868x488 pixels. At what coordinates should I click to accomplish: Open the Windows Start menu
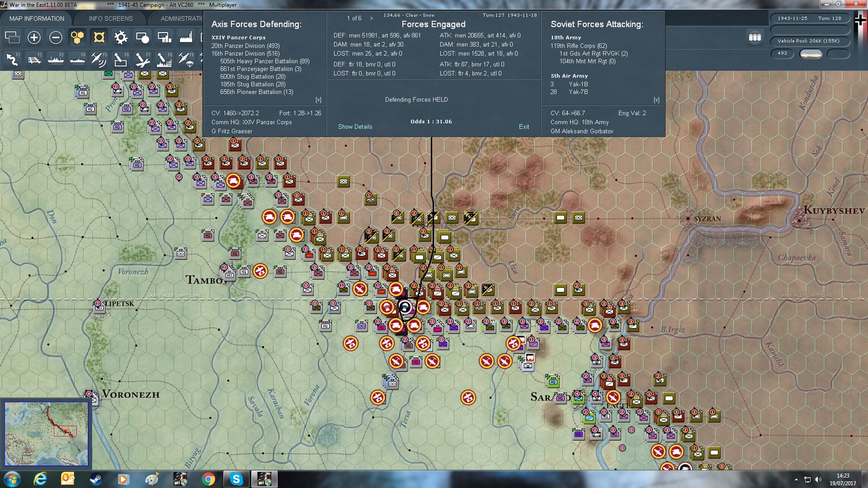(x=12, y=479)
